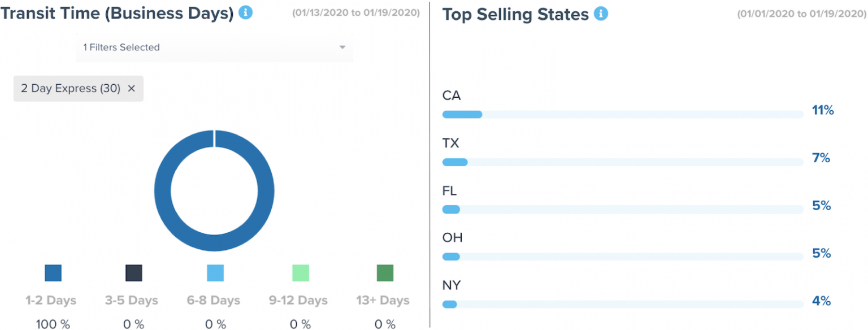Click the FL progress bar
Viewport: 868px width, 330px height.
622,210
